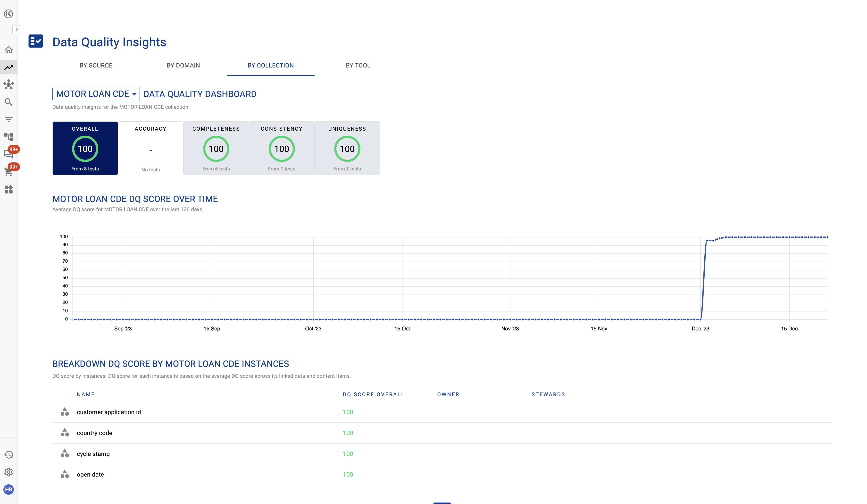Open the messages icon with 99+ badge
This screenshot has height=504, width=867.
click(x=8, y=154)
